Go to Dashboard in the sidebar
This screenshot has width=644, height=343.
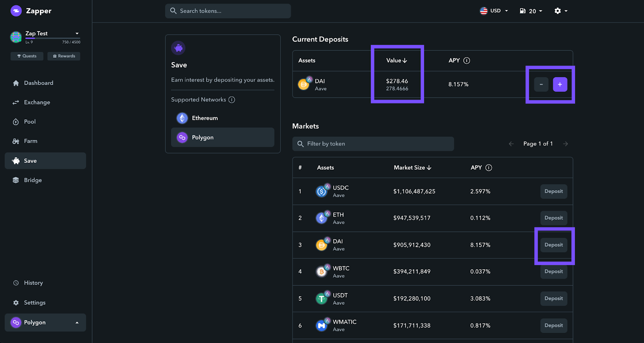pos(45,83)
